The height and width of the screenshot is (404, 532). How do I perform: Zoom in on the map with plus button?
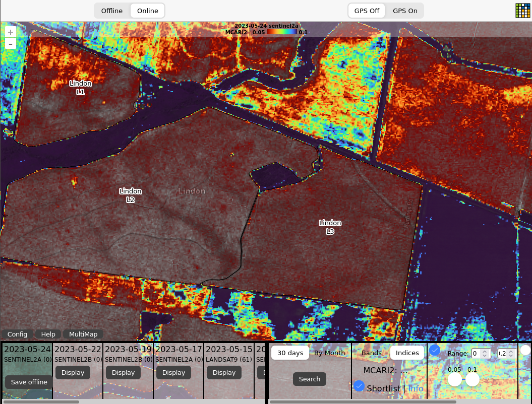(11, 32)
